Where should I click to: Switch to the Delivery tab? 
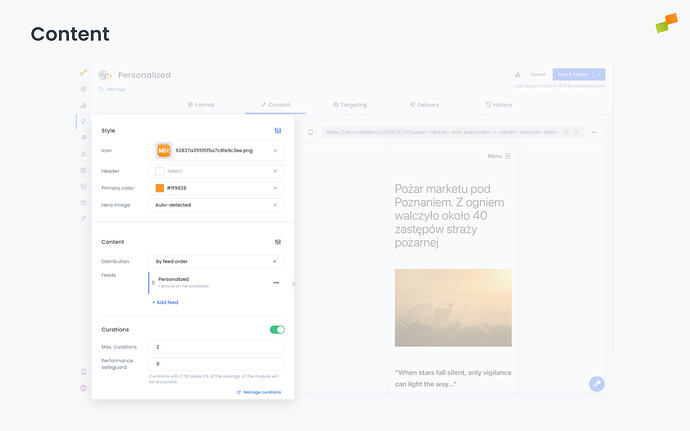pyautogui.click(x=424, y=104)
